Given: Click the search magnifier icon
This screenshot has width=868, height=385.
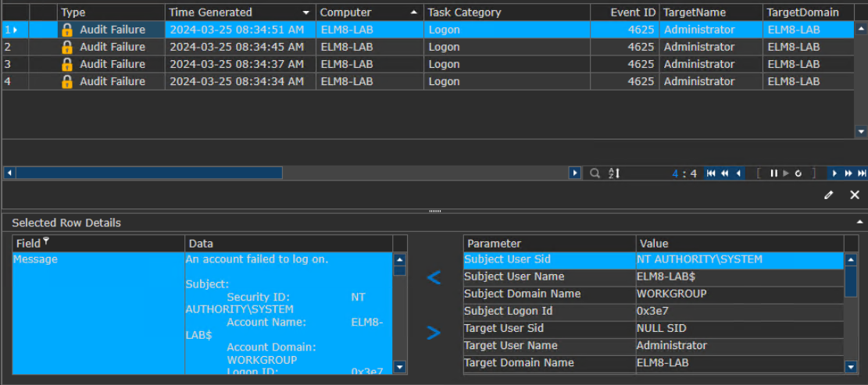Looking at the screenshot, I should click(x=595, y=173).
